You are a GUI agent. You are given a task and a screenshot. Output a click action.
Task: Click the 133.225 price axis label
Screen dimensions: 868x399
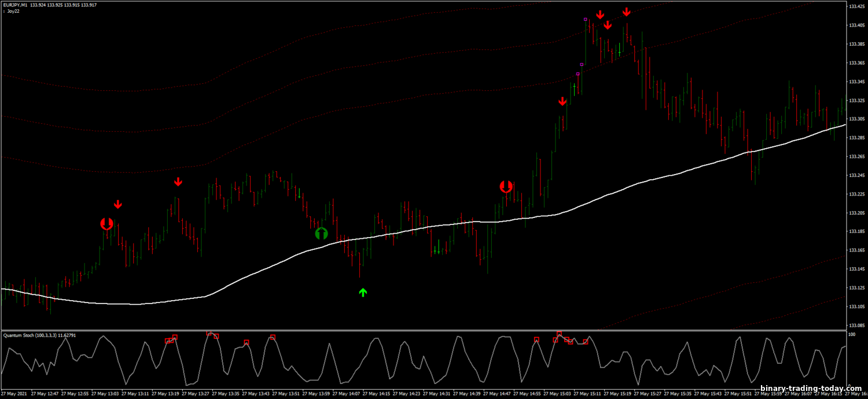856,194
